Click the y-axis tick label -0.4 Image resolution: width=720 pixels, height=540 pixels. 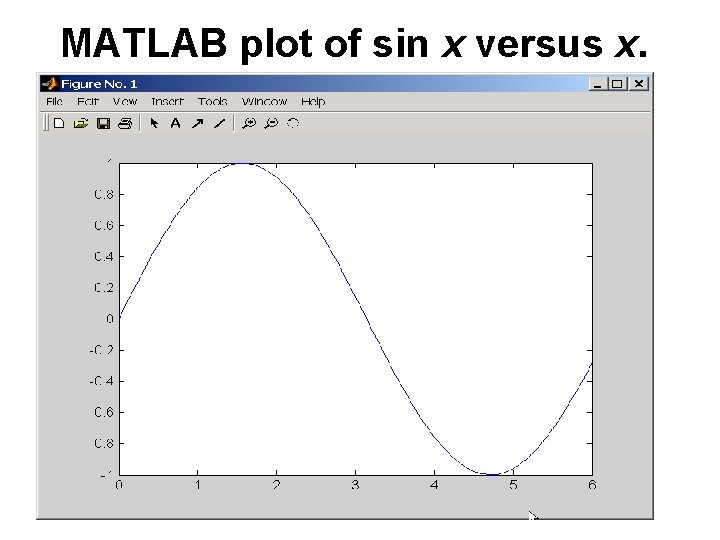[101, 381]
